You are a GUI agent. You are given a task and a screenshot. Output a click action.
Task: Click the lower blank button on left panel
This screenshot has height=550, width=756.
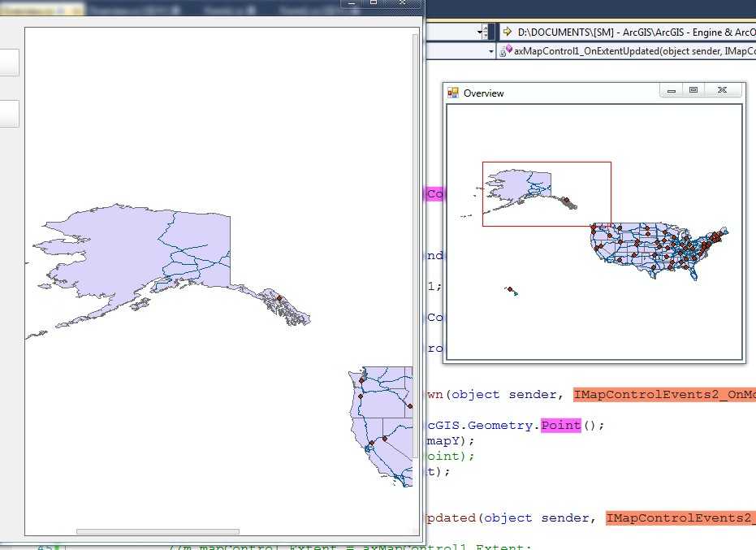click(9, 114)
